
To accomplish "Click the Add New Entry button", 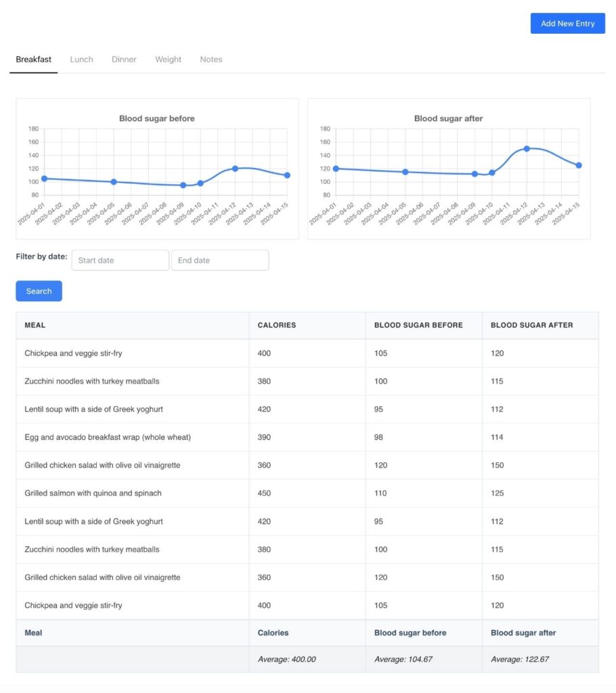I will (567, 23).
